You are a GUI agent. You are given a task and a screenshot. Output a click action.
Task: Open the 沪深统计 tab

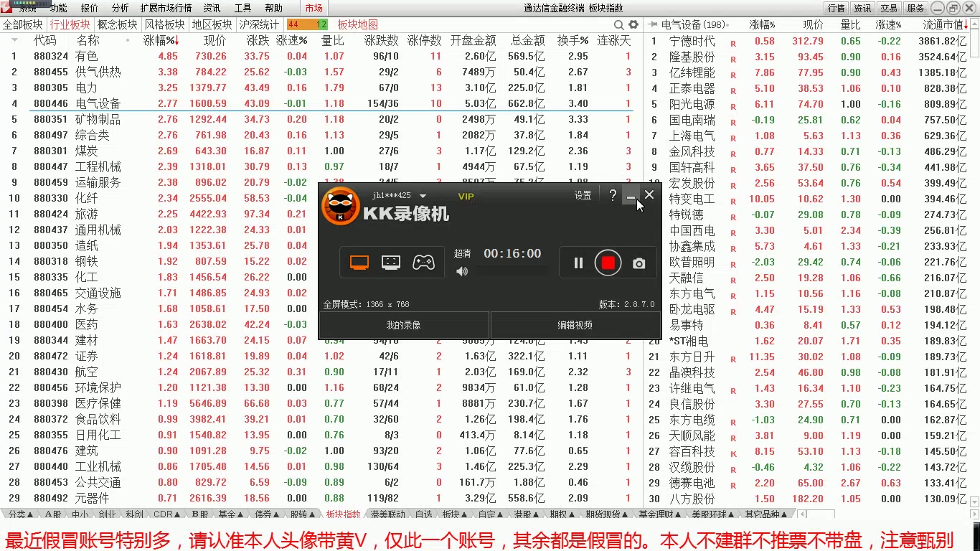tap(260, 24)
